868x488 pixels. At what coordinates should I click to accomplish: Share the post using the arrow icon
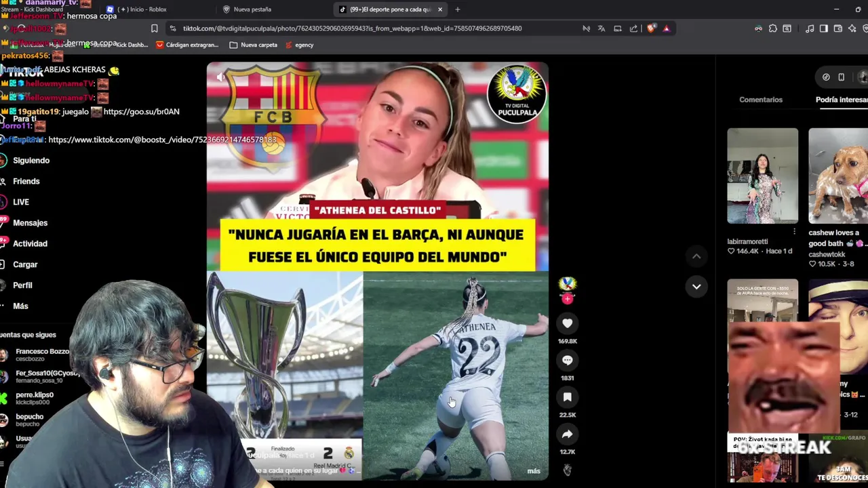[568, 434]
